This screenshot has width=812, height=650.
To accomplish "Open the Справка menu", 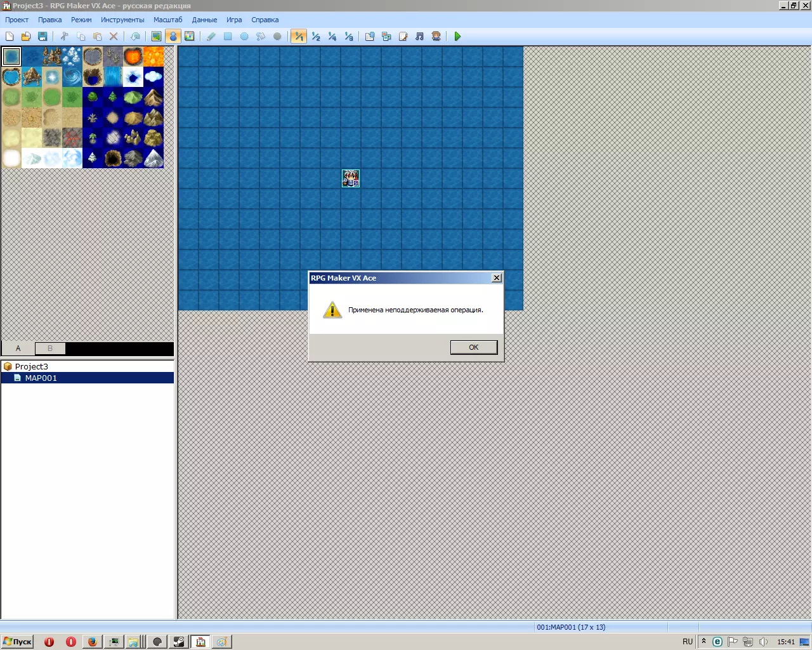I will point(265,20).
